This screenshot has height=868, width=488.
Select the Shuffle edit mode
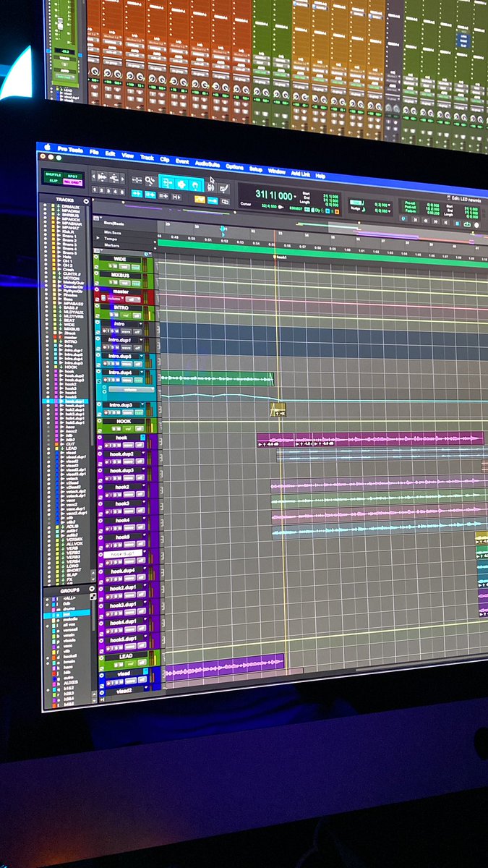[53, 175]
